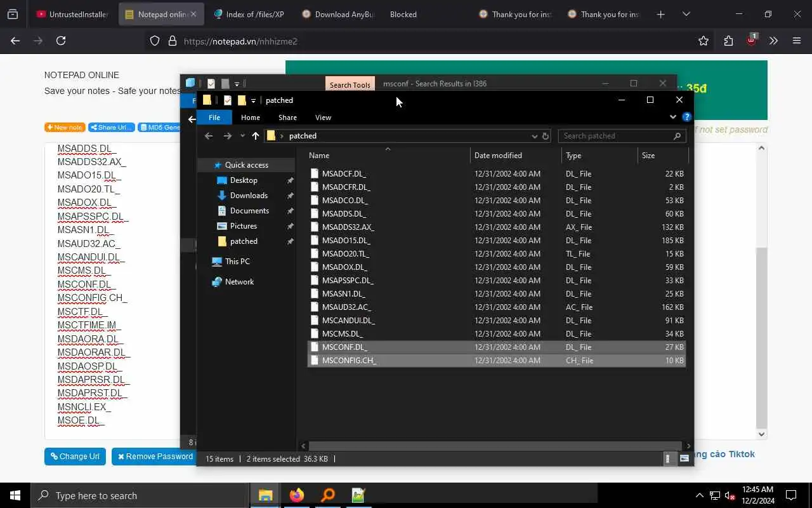Go up one folder level in patched window
Image resolution: width=812 pixels, height=508 pixels.
[x=256, y=136]
